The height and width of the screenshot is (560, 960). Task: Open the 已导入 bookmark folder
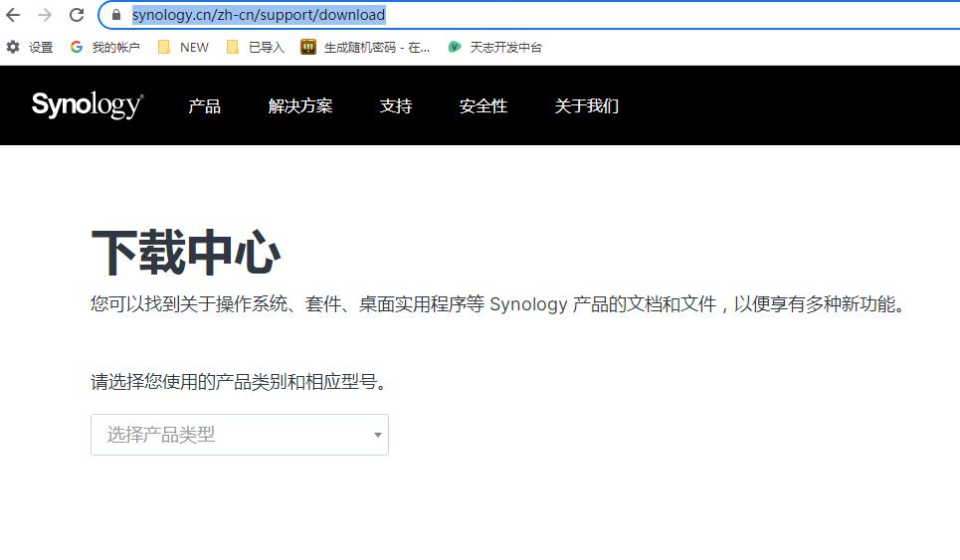pos(256,47)
